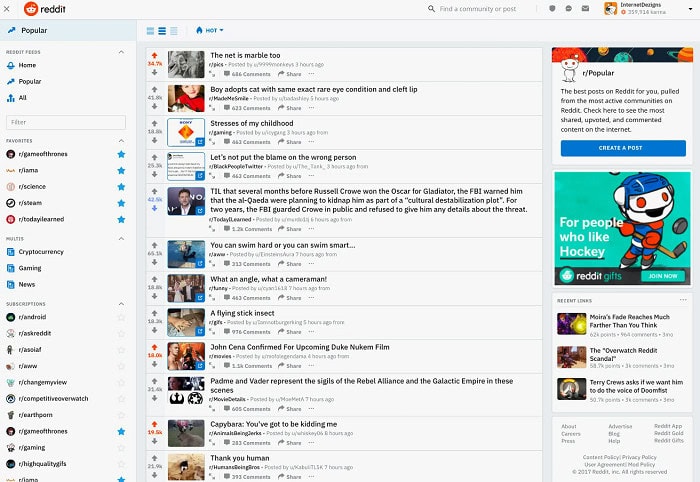Share 'Thank you human' post

tap(289, 477)
